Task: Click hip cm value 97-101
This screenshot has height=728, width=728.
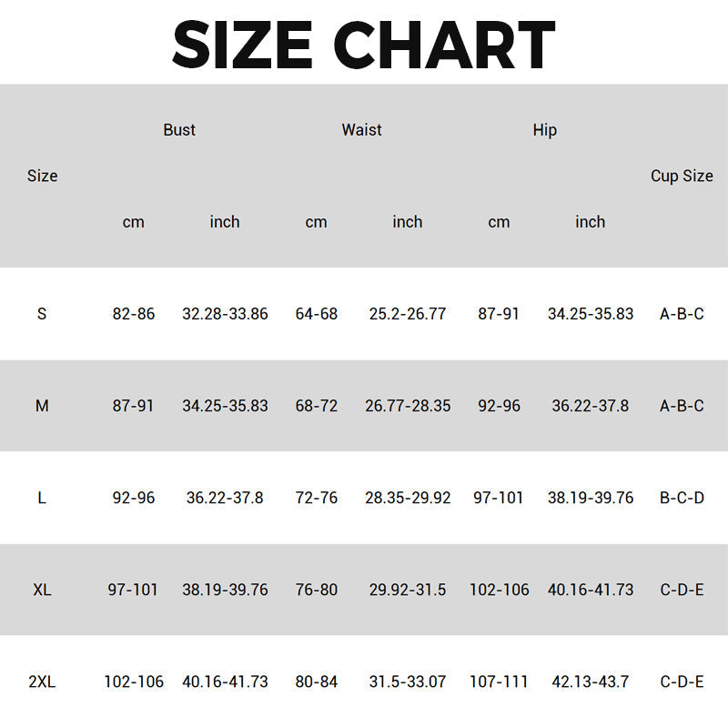Action: point(499,498)
